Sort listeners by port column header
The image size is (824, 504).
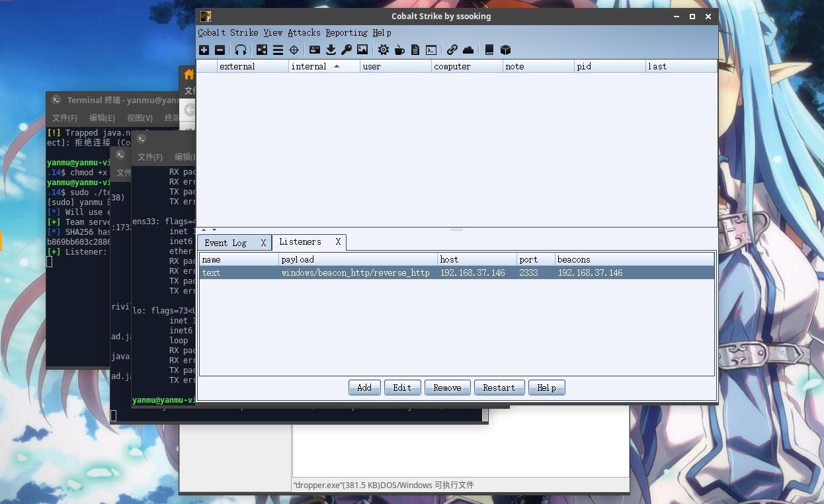click(x=536, y=259)
